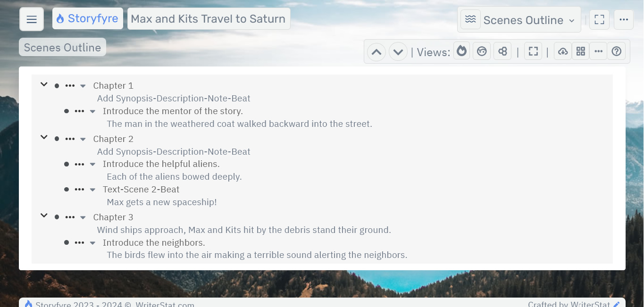Open the top-right header more options menu
This screenshot has height=307, width=644.
624,20
